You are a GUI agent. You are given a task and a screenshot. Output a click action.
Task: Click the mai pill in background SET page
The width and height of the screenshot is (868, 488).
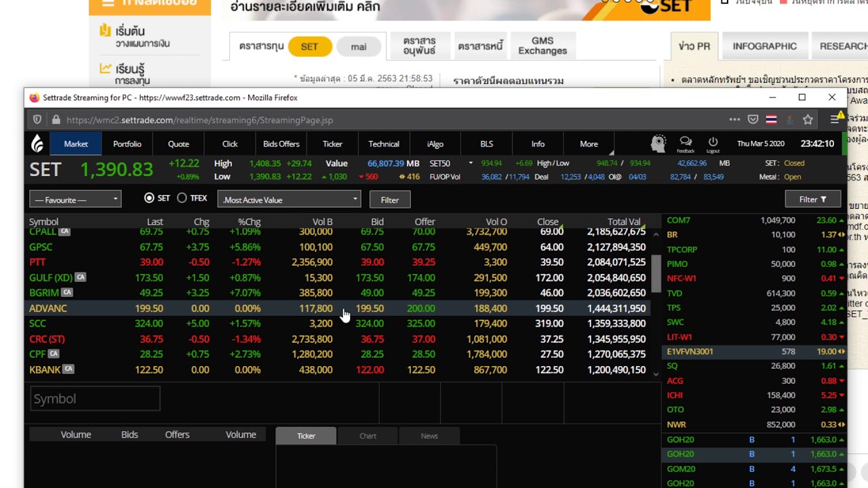tap(359, 46)
